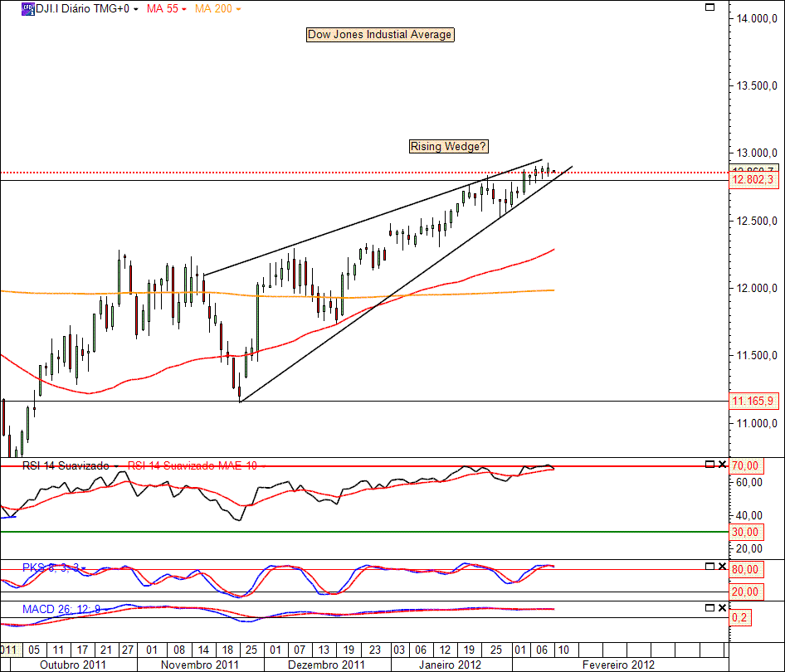Screen dimensions: 785x672
Task: Maximize the MACD indicator panel
Action: coord(709,607)
